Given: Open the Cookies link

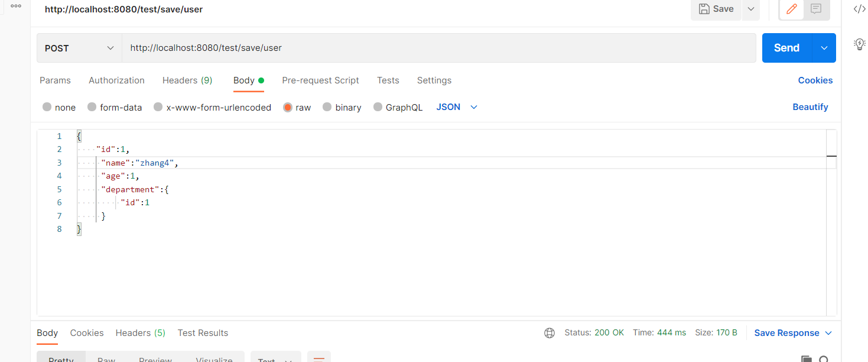Looking at the screenshot, I should (x=815, y=80).
